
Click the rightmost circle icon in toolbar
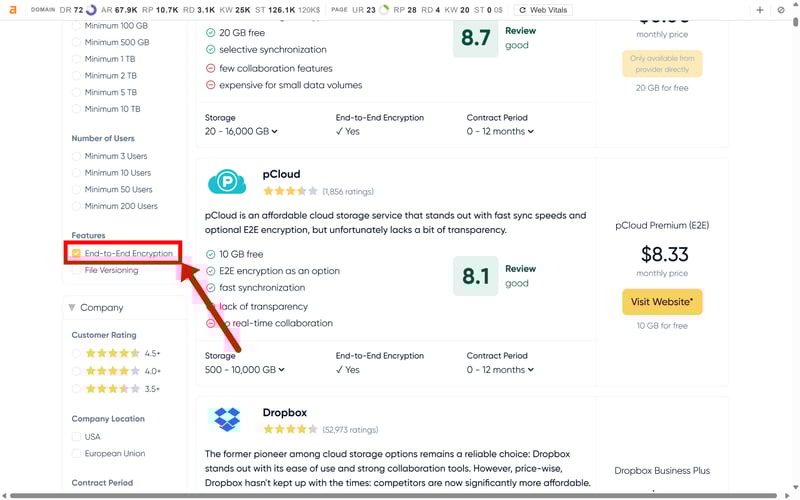pos(781,10)
